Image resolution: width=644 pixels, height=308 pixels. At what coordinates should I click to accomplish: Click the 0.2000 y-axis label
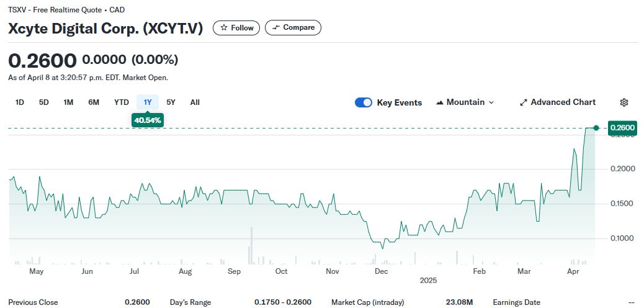coord(622,169)
